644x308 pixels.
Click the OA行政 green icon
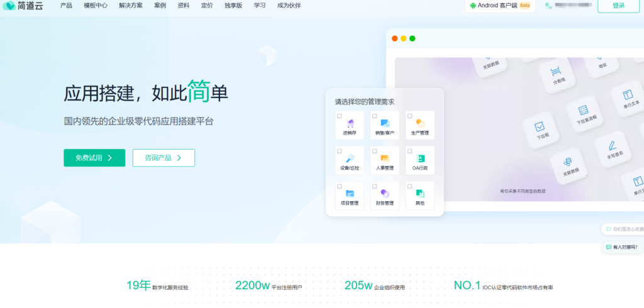click(x=419, y=158)
